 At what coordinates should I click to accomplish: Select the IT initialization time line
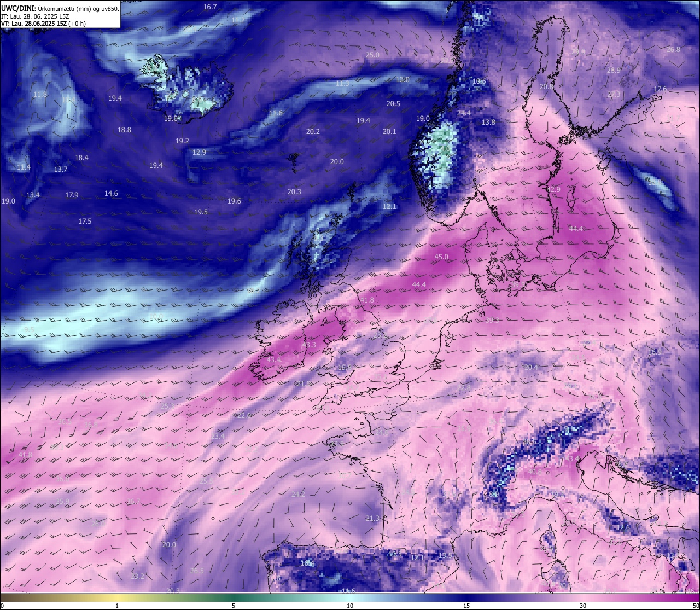coord(35,16)
